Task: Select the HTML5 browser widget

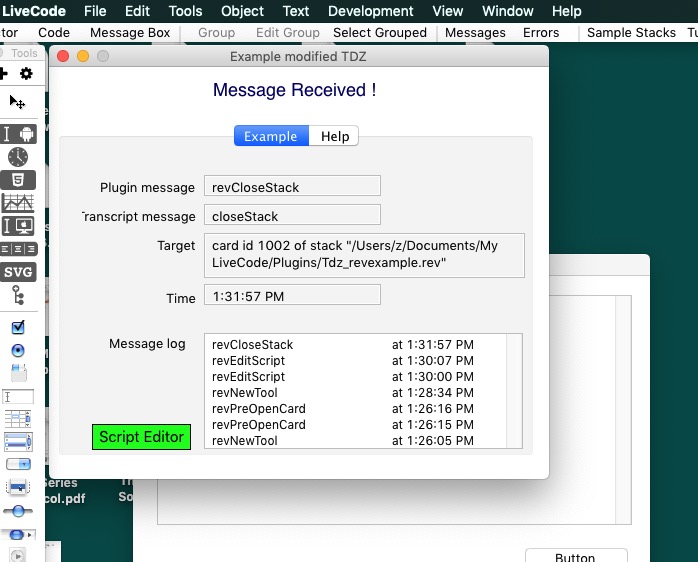Action: pyautogui.click(x=18, y=180)
